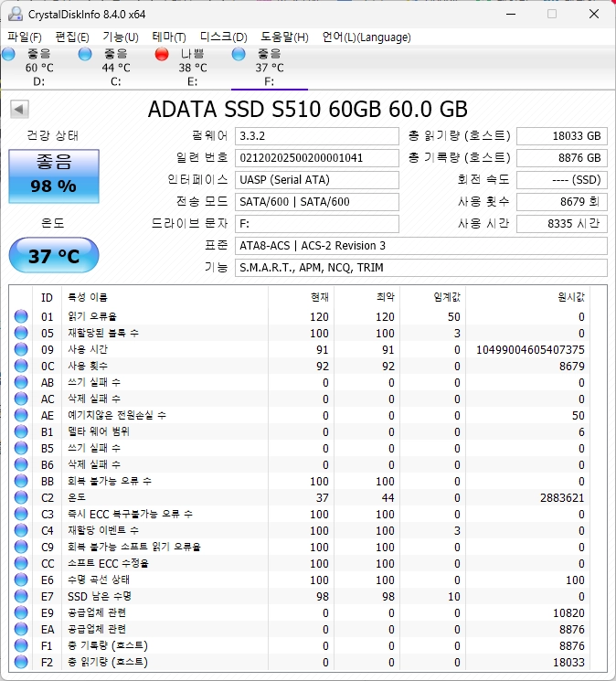Open the 테마(T) menu

(x=169, y=37)
